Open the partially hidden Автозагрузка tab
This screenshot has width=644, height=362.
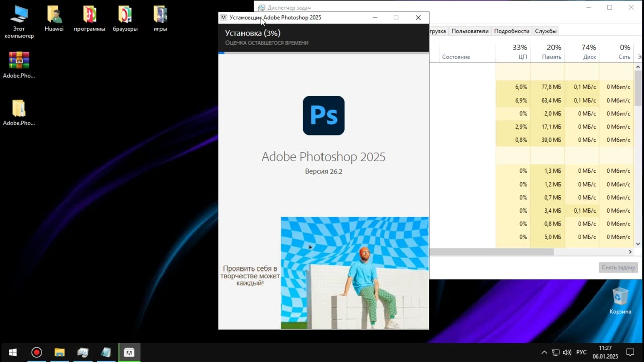(438, 31)
